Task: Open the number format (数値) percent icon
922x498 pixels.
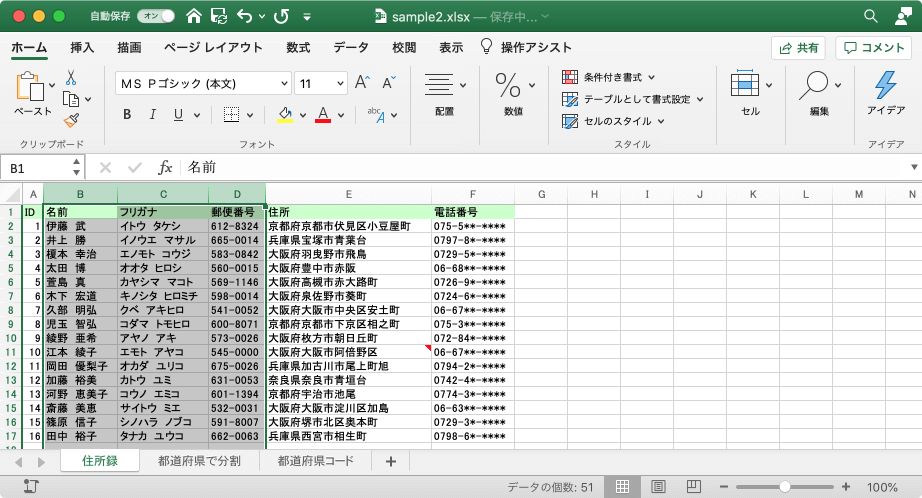Action: click(x=508, y=85)
